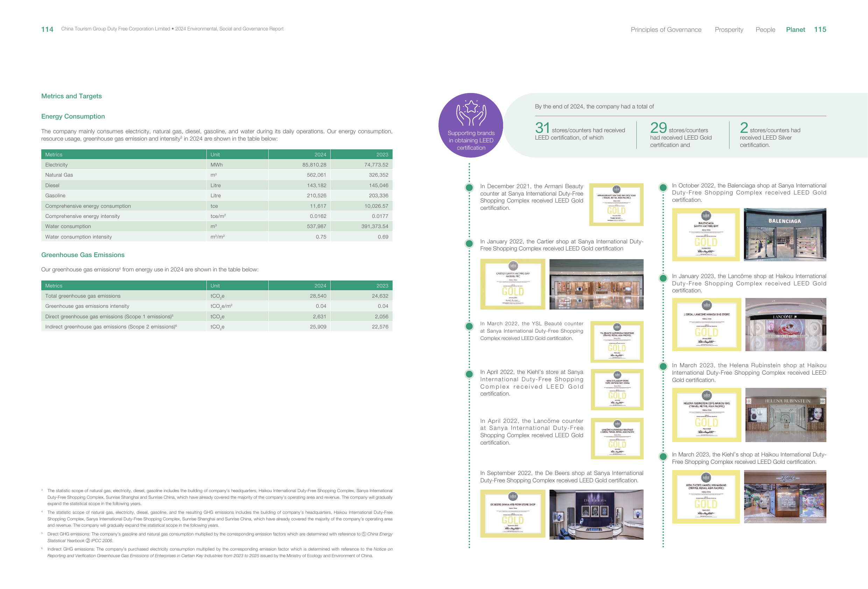Screen dimensions: 868x589
Task: Click the October 2022 Balenciaga timeline marker
Action: click(663, 187)
